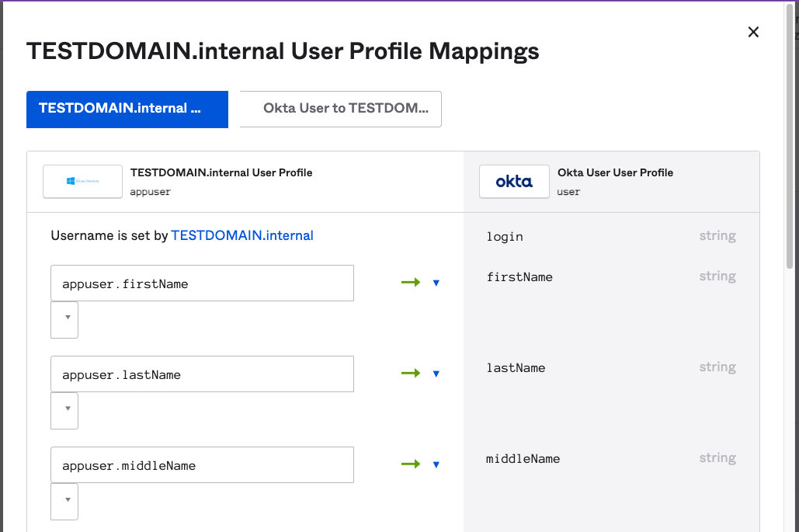
Task: Open attribute dropdown below appuser.middleName field
Action: (64, 502)
